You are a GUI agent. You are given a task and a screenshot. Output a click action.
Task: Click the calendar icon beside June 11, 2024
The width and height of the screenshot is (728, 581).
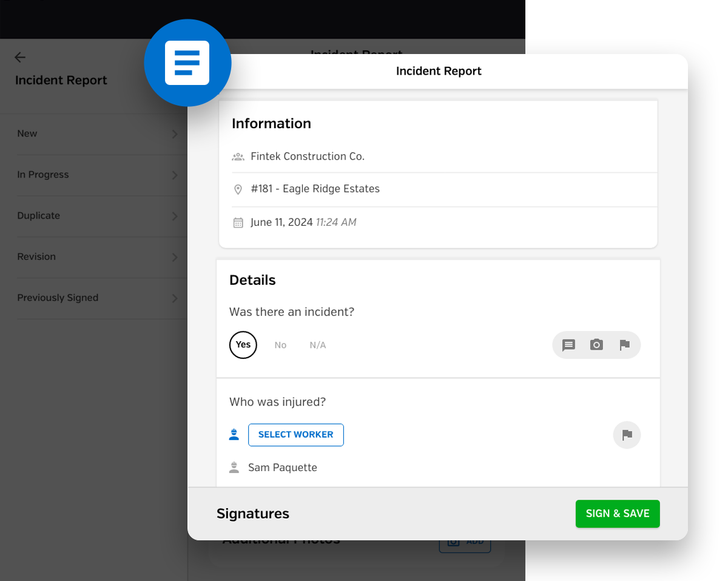pyautogui.click(x=238, y=223)
